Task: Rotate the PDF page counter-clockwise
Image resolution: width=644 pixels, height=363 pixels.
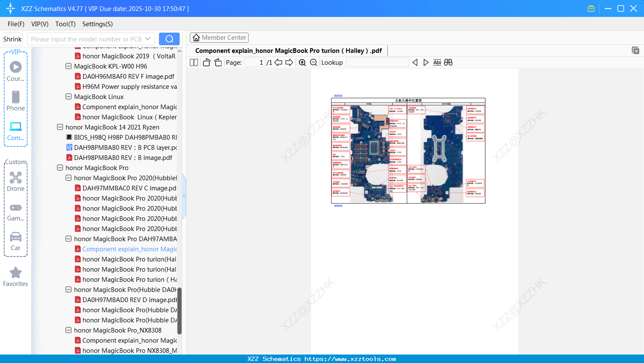Action: [x=206, y=63]
